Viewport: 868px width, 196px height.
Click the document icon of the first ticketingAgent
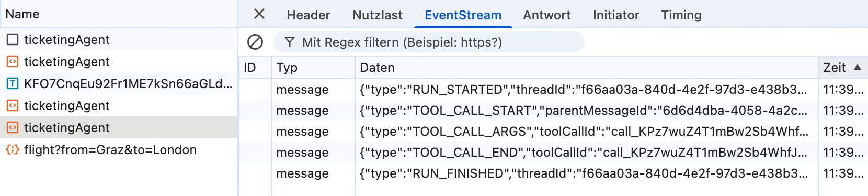pyautogui.click(x=13, y=39)
